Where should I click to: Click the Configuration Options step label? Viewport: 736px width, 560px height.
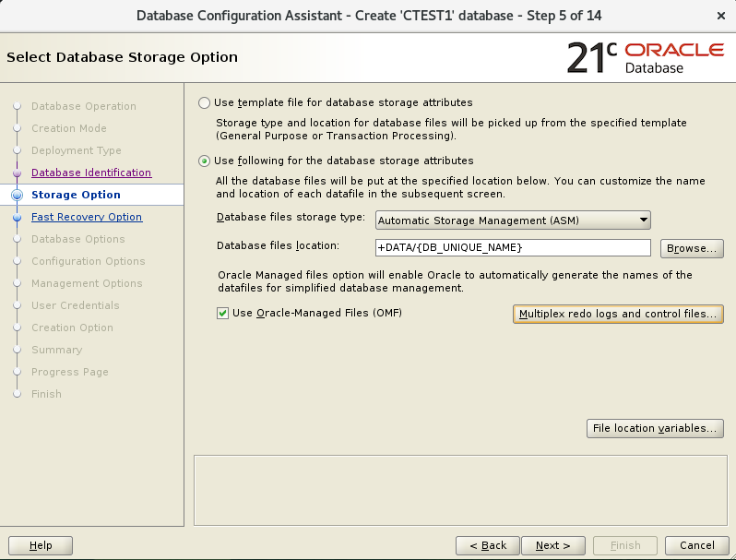pos(89,261)
